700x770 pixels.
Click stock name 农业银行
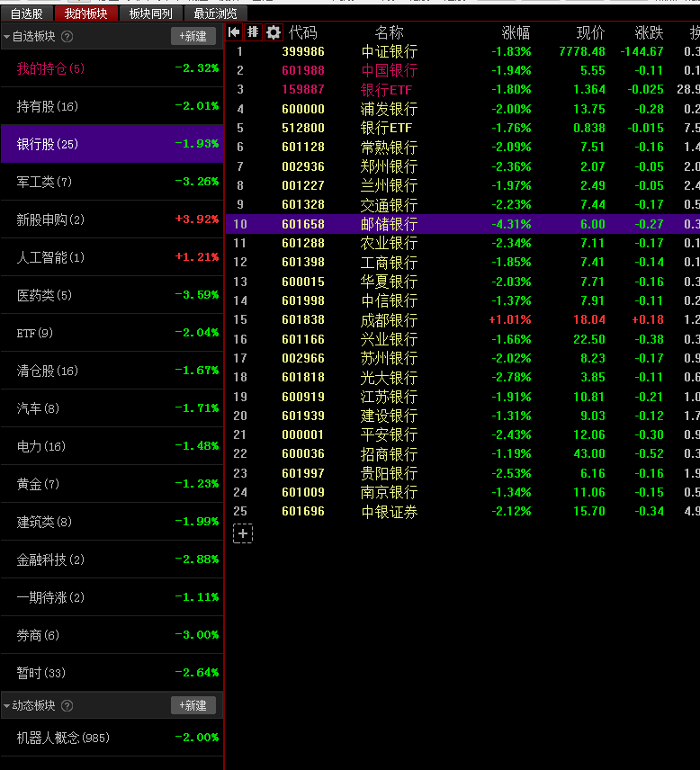coord(389,243)
